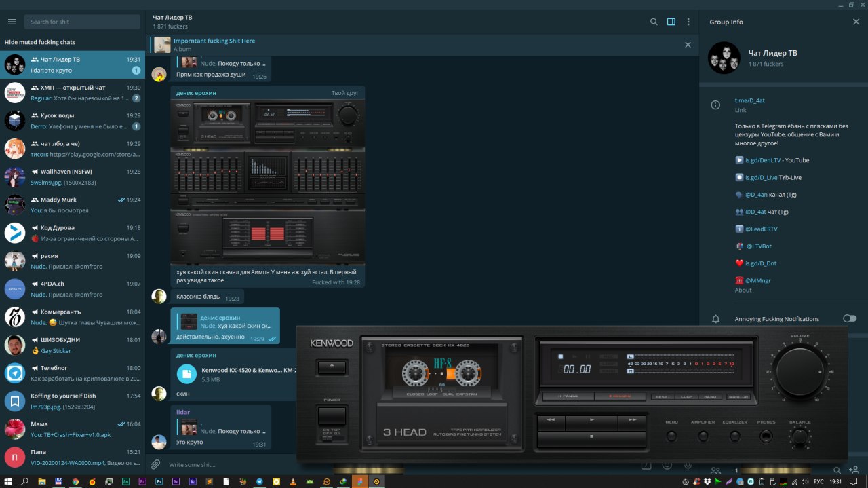Screen dimensions: 868x488
Task: Click the stop button on Kenwood deck
Action: pos(591,438)
